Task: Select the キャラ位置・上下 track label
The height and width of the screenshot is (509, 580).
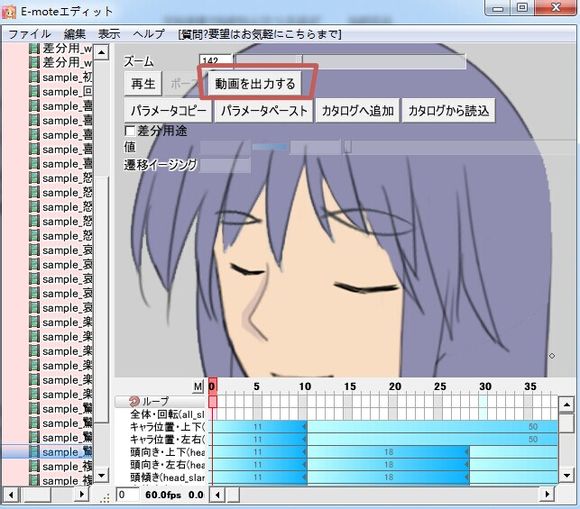Action: (x=167, y=427)
